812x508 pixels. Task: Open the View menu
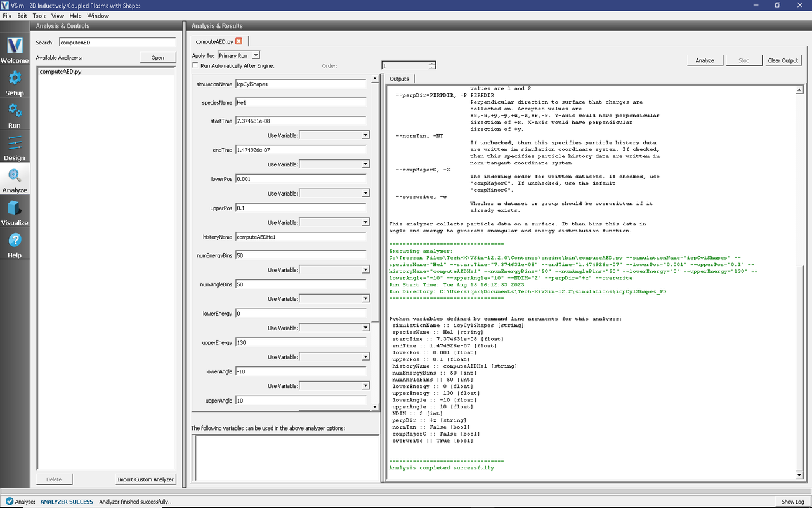pos(58,15)
